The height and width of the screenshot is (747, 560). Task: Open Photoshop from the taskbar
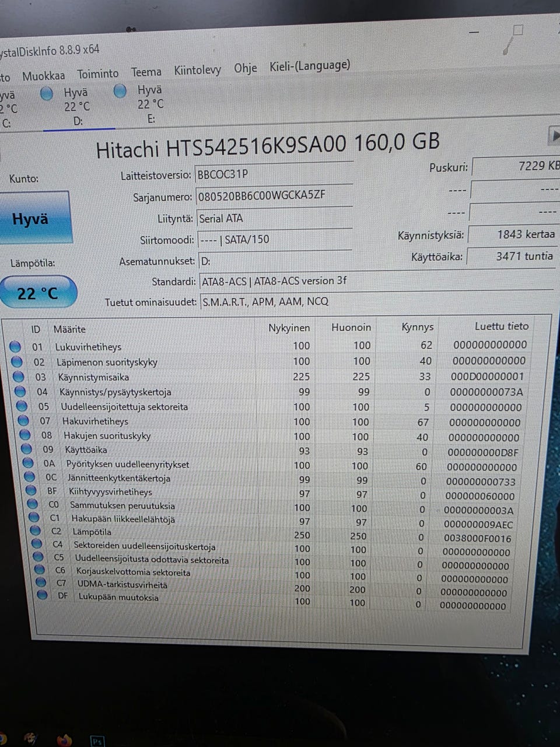[97, 741]
